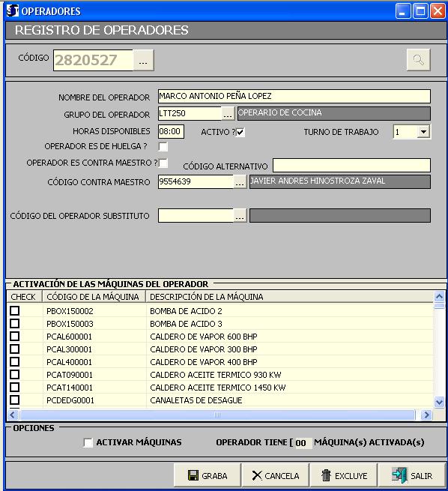Click the CÓDIGO DEL OPERADOR SUBSTITUTO field
The height and width of the screenshot is (491, 448).
click(x=196, y=215)
